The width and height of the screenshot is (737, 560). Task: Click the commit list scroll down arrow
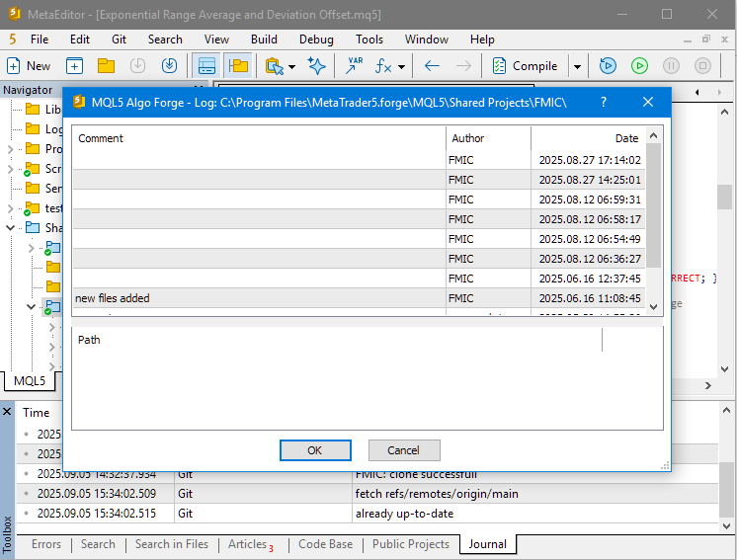[653, 307]
